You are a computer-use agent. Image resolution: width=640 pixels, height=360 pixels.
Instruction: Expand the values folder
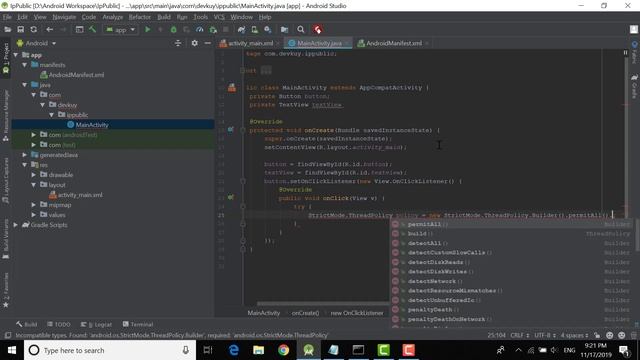tap(34, 215)
